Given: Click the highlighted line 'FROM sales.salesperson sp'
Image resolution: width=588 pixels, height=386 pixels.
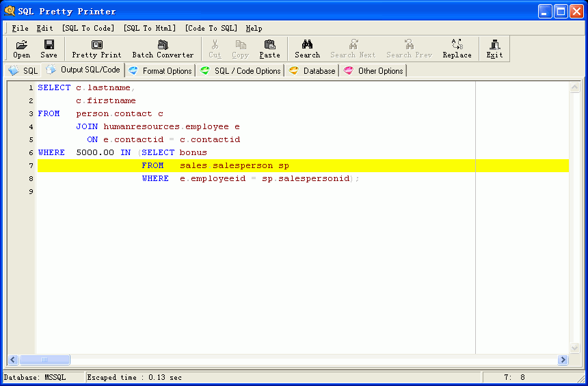Looking at the screenshot, I should click(x=303, y=165).
